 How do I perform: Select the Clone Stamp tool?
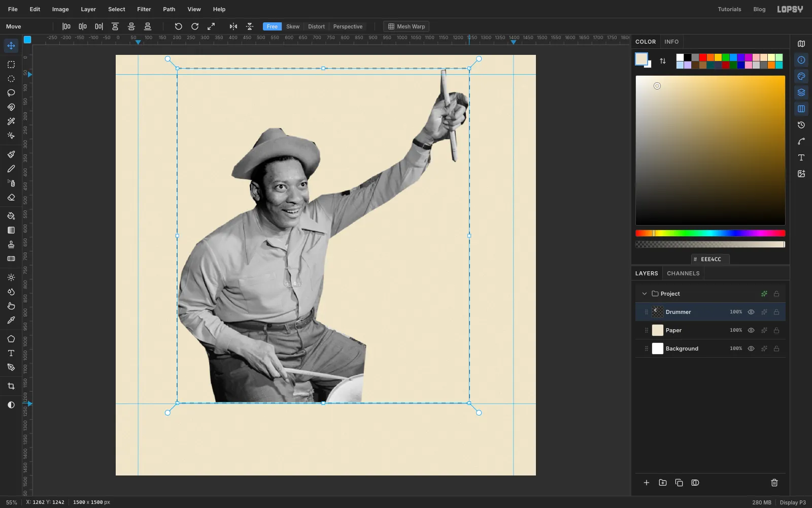[x=11, y=244]
